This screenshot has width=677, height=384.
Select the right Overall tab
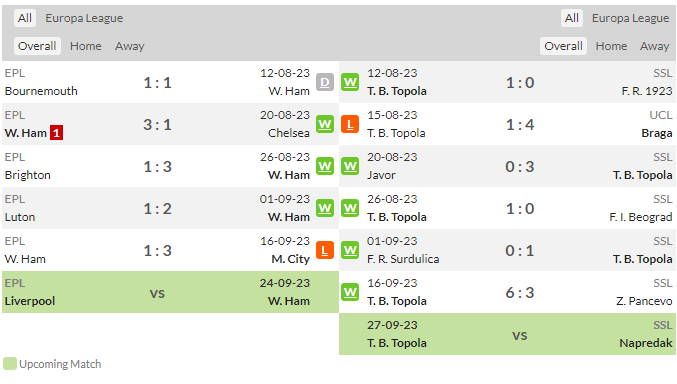point(563,46)
